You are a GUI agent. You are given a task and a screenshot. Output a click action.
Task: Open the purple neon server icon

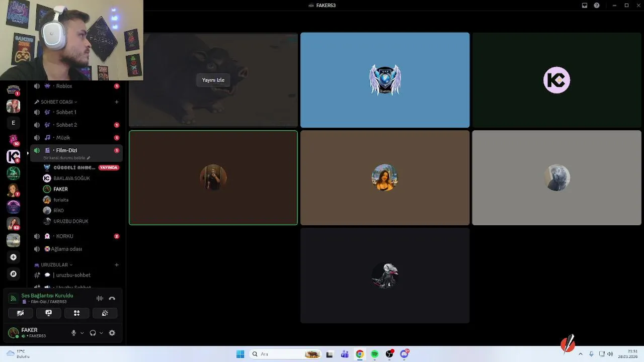coord(14,207)
